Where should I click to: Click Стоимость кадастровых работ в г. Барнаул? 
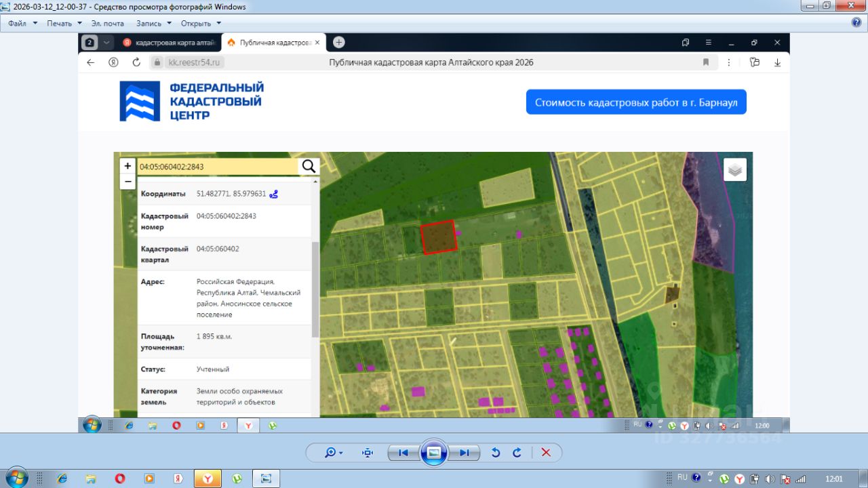(x=636, y=102)
